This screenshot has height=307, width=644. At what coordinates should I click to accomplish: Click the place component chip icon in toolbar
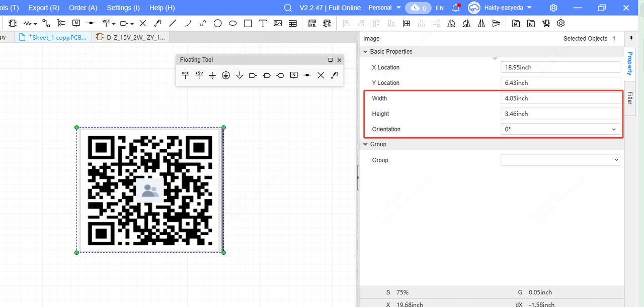point(13,23)
